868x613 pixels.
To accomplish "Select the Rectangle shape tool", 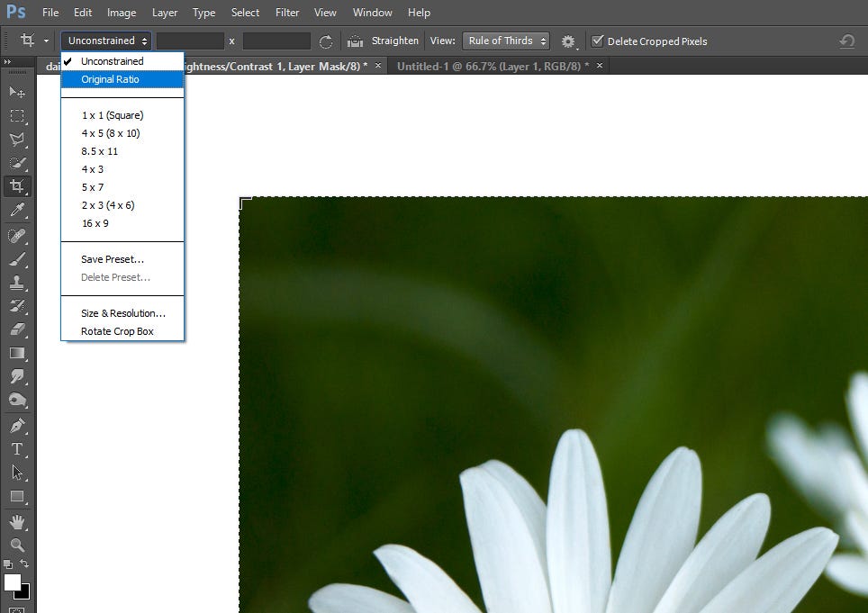I will click(x=16, y=496).
